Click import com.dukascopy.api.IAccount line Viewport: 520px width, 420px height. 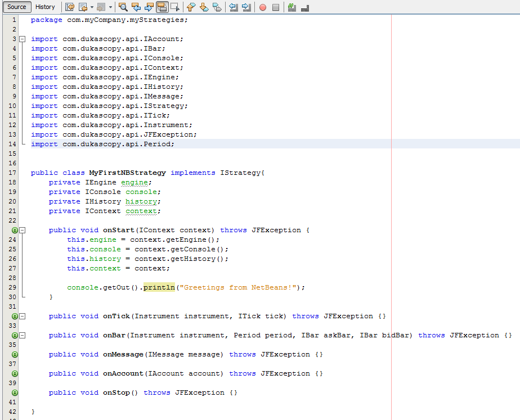pos(107,39)
